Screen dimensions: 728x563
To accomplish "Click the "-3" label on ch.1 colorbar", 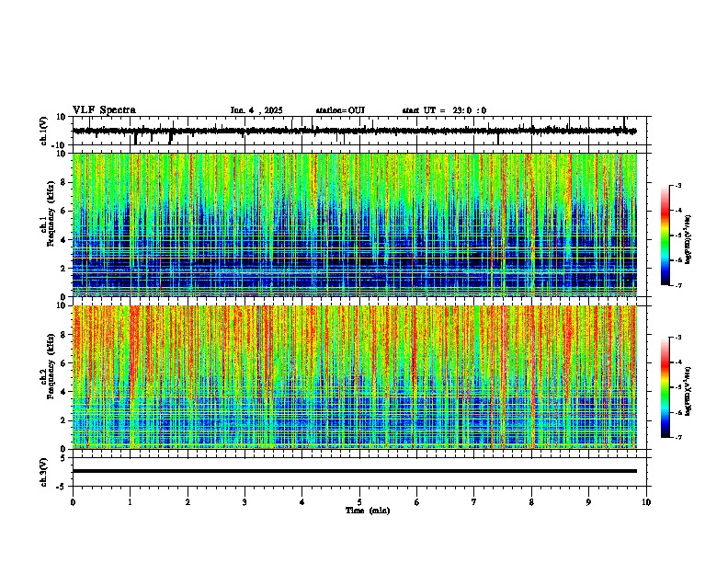I will [x=678, y=185].
